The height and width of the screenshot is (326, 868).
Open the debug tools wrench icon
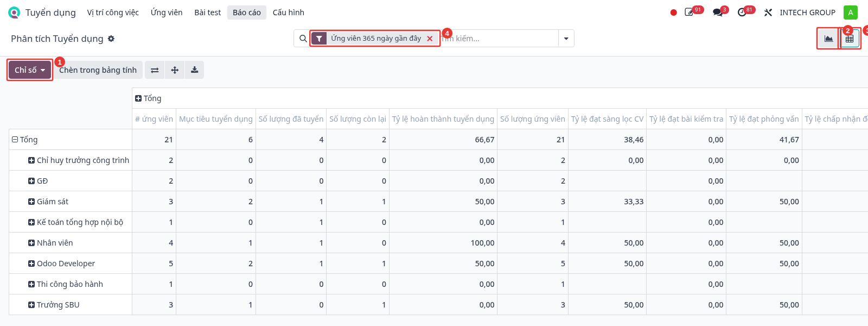768,12
